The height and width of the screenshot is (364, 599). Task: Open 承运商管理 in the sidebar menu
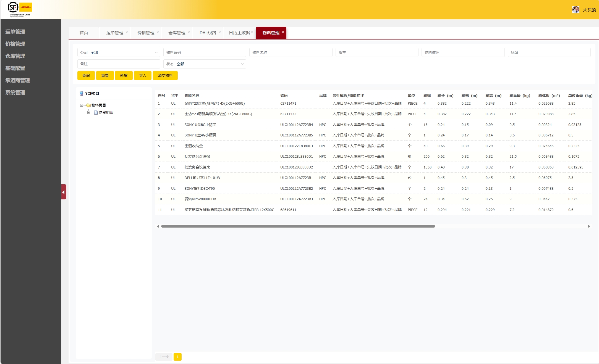tap(18, 80)
